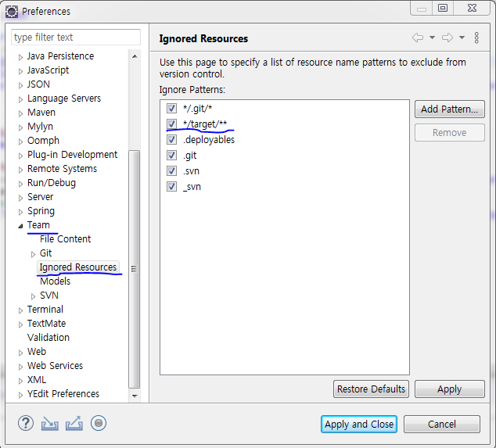Viewport: 496px width, 448px height.
Task: Toggle the .git pattern checkbox
Action: 171,156
